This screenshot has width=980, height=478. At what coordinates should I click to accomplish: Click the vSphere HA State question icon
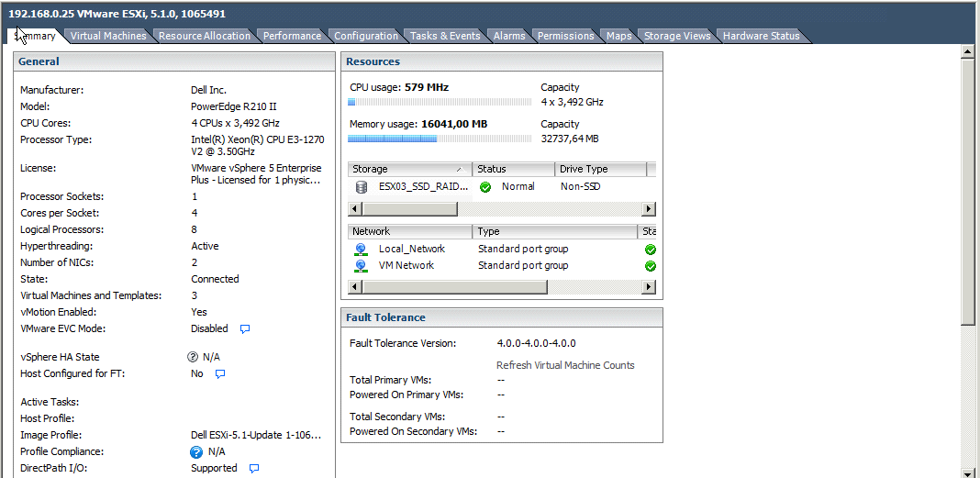pyautogui.click(x=193, y=358)
